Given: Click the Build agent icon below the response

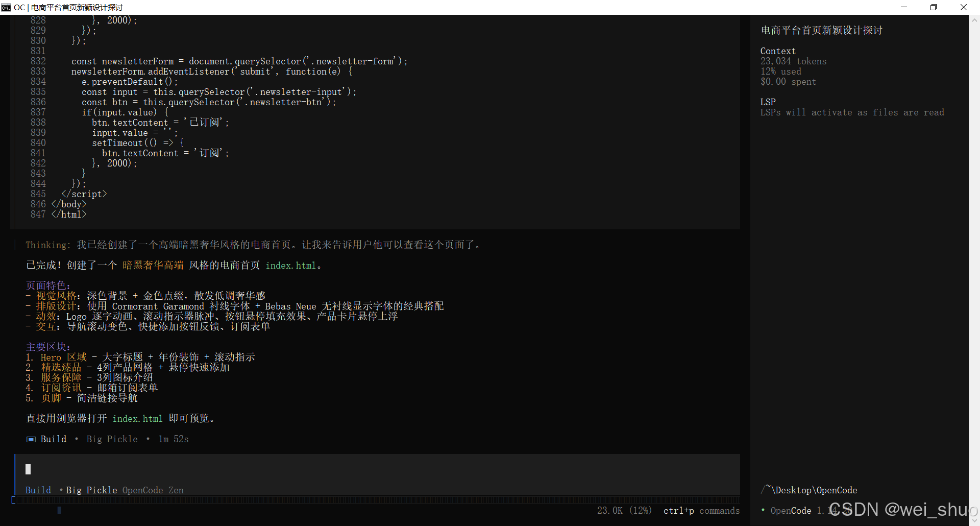Looking at the screenshot, I should (31, 439).
